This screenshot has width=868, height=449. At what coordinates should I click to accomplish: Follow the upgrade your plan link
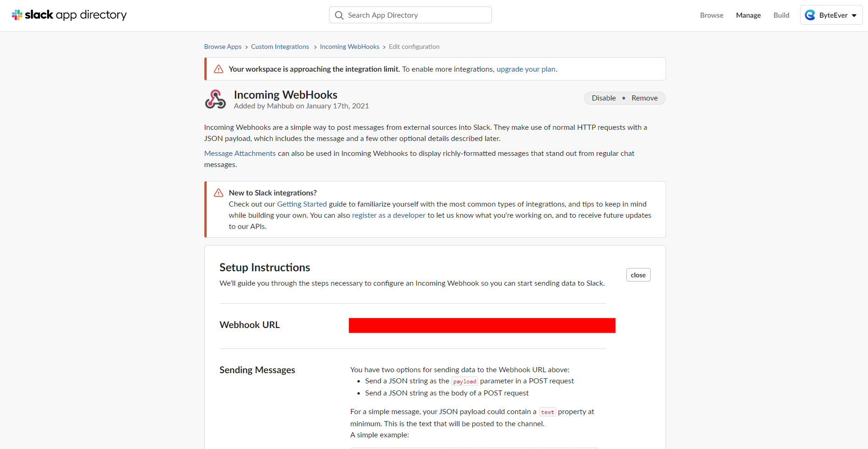point(526,69)
